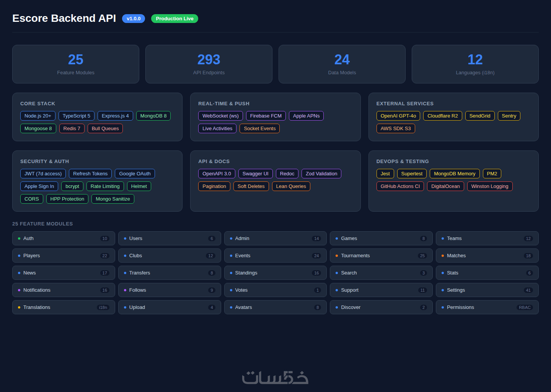Select the Notifications module row

pos(64,290)
